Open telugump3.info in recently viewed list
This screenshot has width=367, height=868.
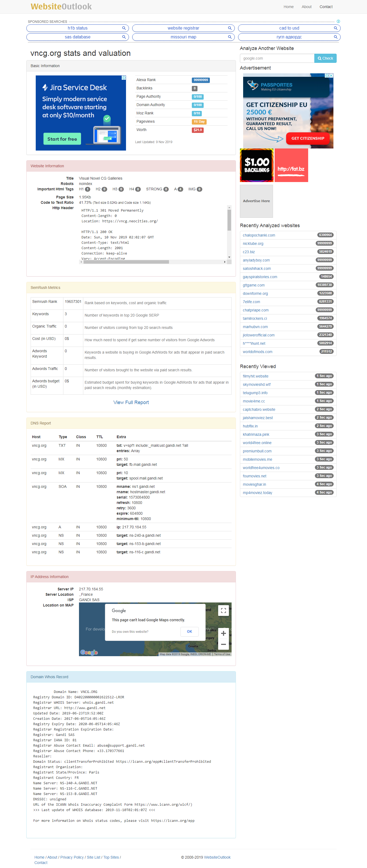click(x=255, y=393)
